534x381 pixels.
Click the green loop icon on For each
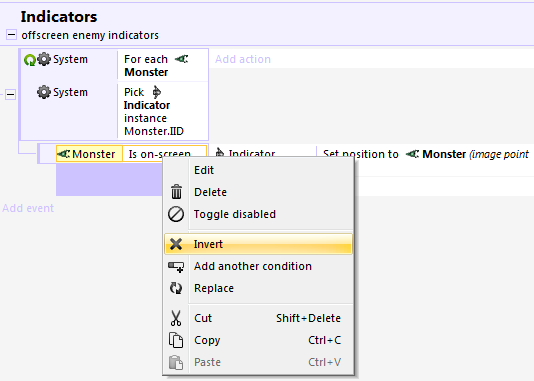[30, 60]
